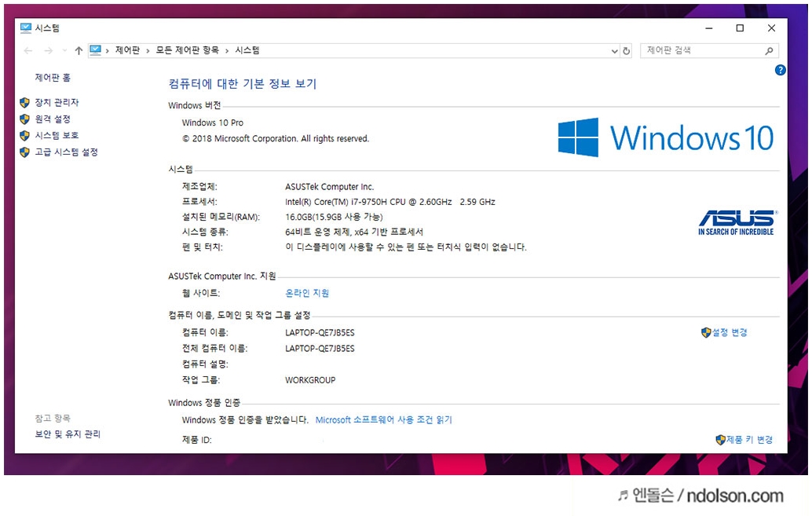812x516 pixels.
Task: Click 제품 키 변경 link
Action: pyautogui.click(x=750, y=440)
